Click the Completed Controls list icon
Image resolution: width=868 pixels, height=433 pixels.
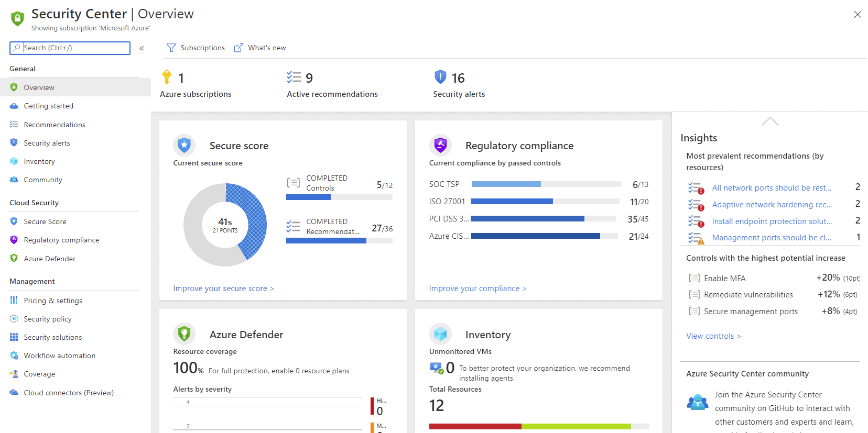pyautogui.click(x=294, y=183)
